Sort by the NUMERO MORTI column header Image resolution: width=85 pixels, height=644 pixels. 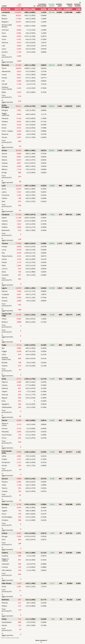tap(59, 5)
